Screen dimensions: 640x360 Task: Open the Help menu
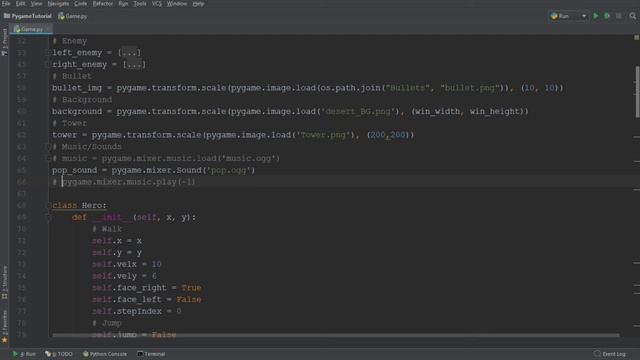coord(198,4)
